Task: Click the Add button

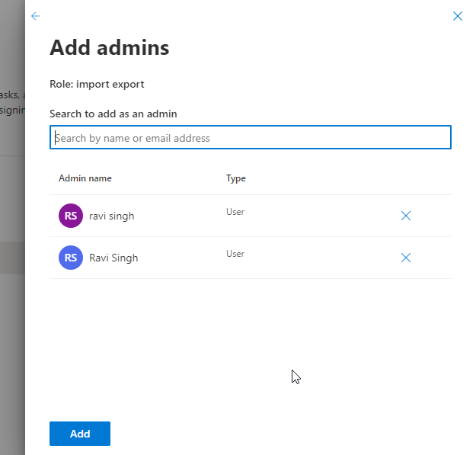Action: point(80,434)
